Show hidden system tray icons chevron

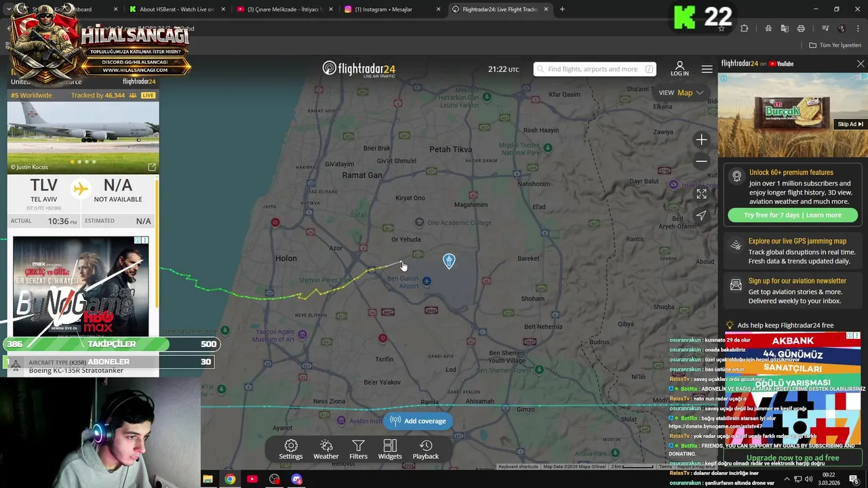[787, 479]
